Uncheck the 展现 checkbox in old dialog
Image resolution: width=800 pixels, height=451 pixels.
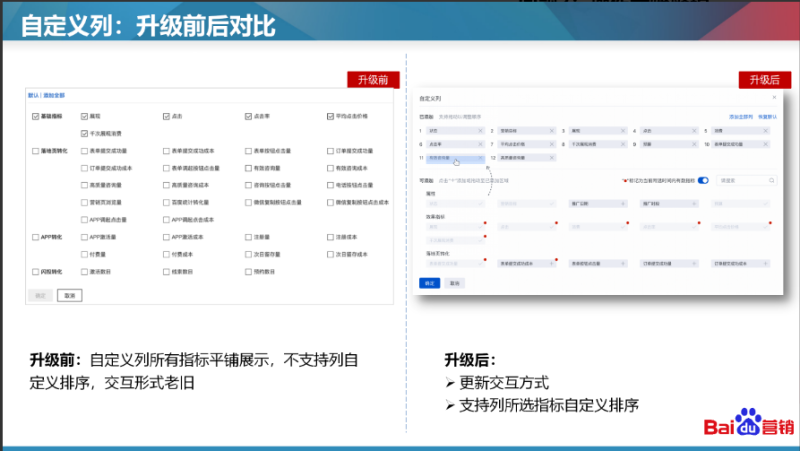(x=84, y=116)
